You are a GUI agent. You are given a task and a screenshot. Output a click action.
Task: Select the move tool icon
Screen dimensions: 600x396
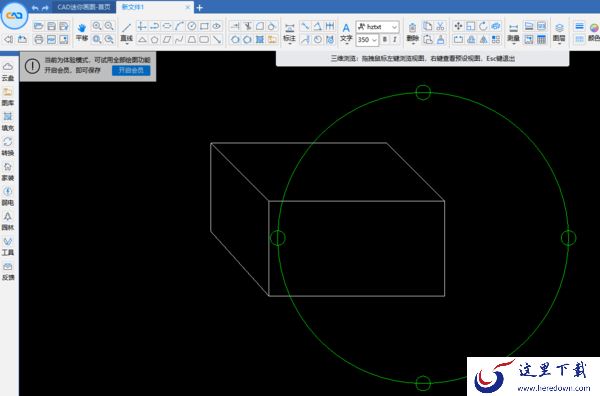coord(458,26)
